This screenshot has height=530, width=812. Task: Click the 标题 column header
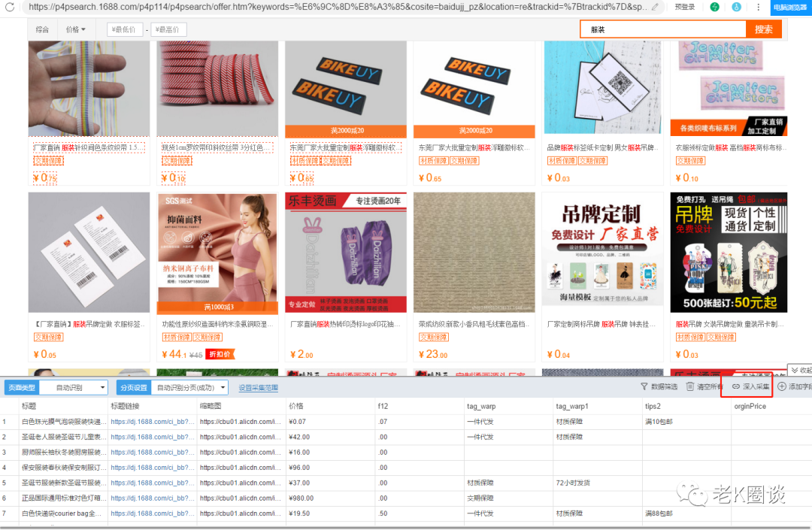29,406
